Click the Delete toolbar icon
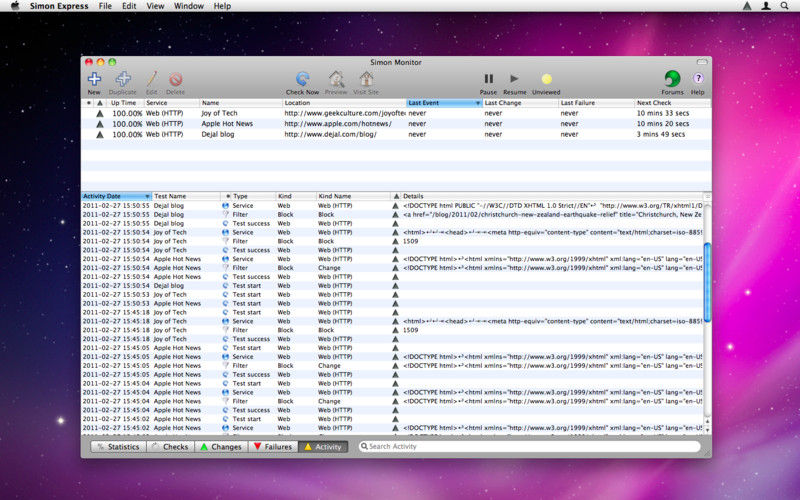Image resolution: width=800 pixels, height=500 pixels. click(176, 80)
